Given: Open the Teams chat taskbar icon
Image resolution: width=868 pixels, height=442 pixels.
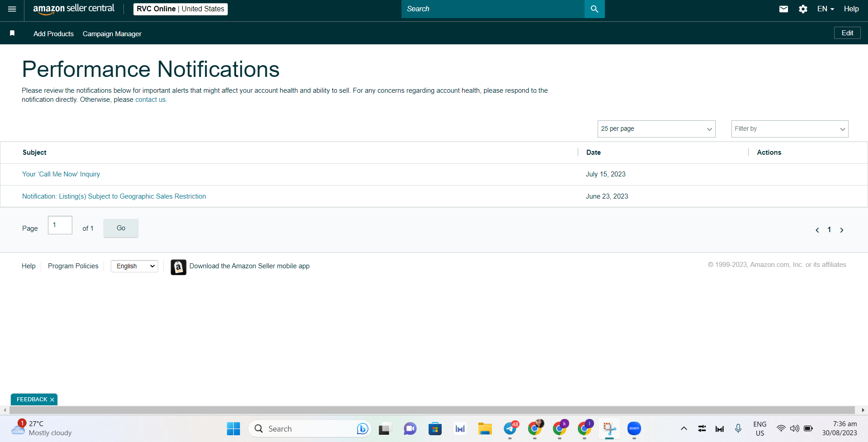Looking at the screenshot, I should click(x=410, y=428).
